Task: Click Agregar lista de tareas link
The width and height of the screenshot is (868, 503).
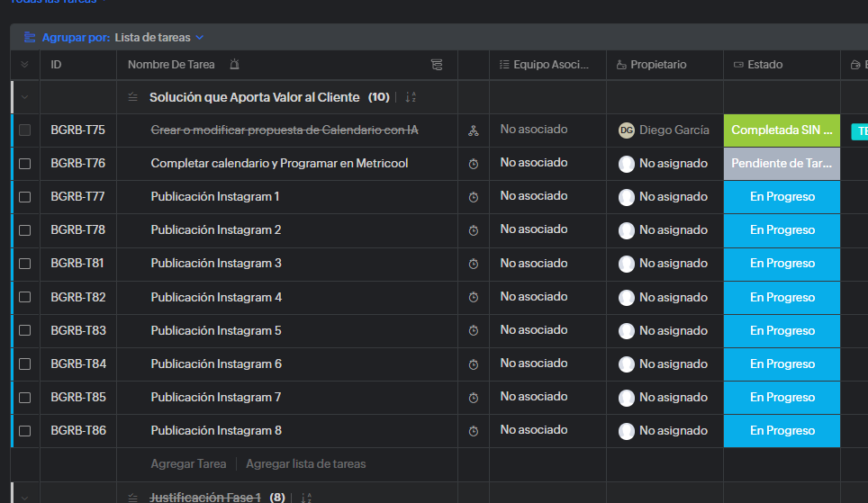Action: click(305, 464)
